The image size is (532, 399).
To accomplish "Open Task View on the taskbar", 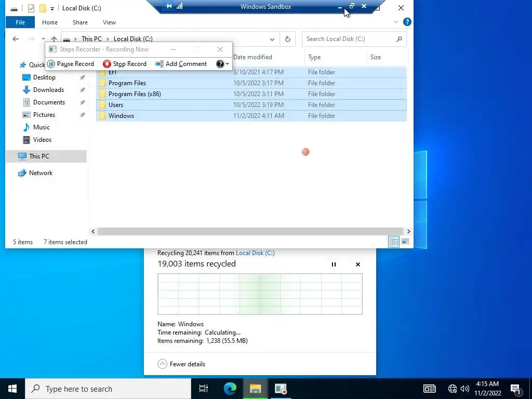I will click(x=204, y=389).
